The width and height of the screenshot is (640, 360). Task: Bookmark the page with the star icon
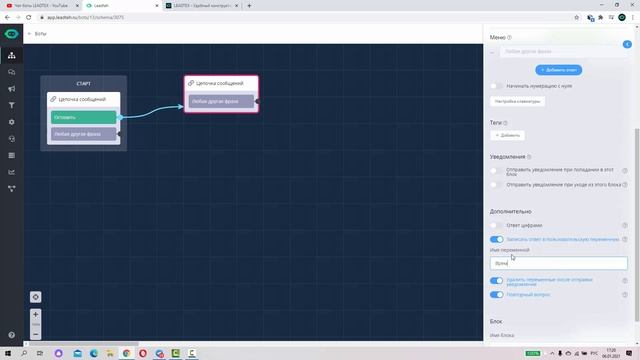click(577, 17)
